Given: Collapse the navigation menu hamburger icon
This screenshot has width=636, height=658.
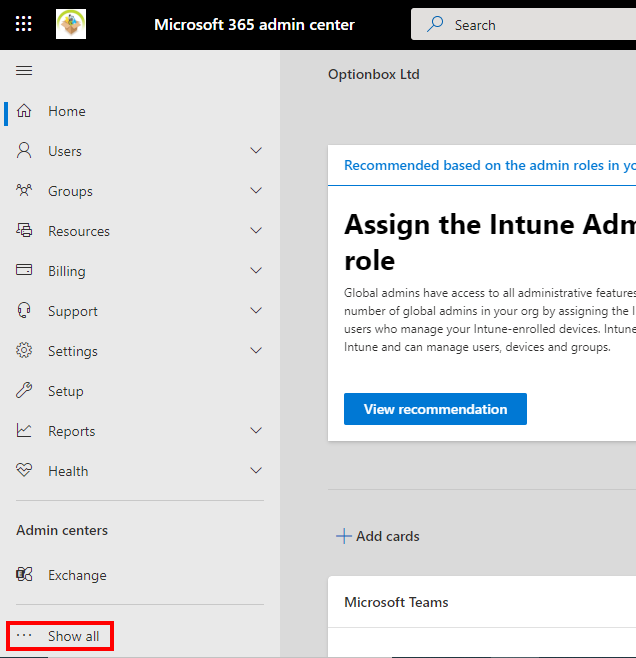Looking at the screenshot, I should pyautogui.click(x=24, y=70).
